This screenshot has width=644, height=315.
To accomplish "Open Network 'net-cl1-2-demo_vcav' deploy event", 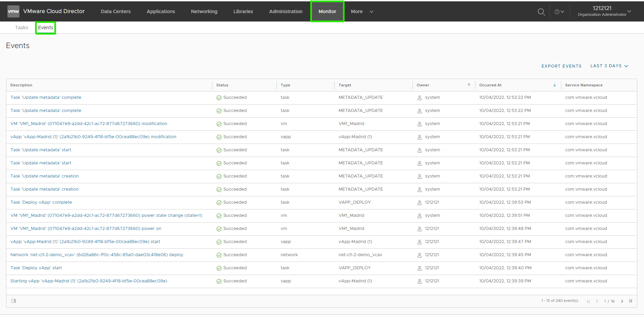I will click(x=97, y=255).
